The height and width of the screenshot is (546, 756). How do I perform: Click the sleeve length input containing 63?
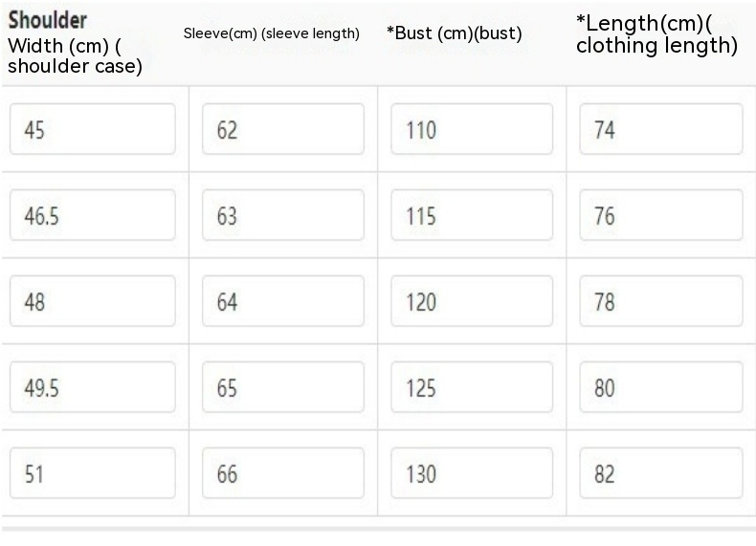pos(283,215)
